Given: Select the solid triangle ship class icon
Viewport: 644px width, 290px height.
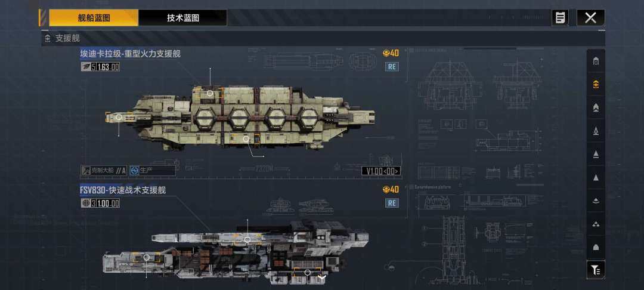Looking at the screenshot, I should pyautogui.click(x=596, y=178).
